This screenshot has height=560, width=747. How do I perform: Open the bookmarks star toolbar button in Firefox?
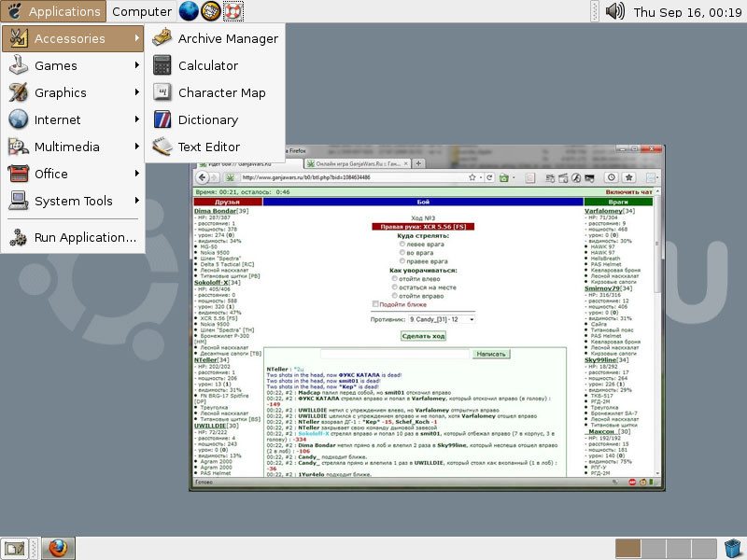[628, 177]
